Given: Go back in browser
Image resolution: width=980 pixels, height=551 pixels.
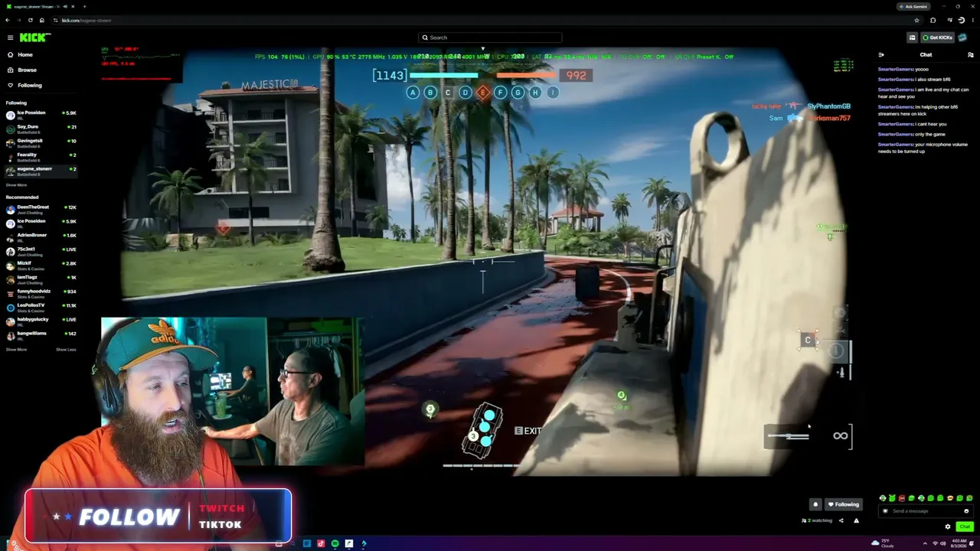Looking at the screenshot, I should coord(8,20).
